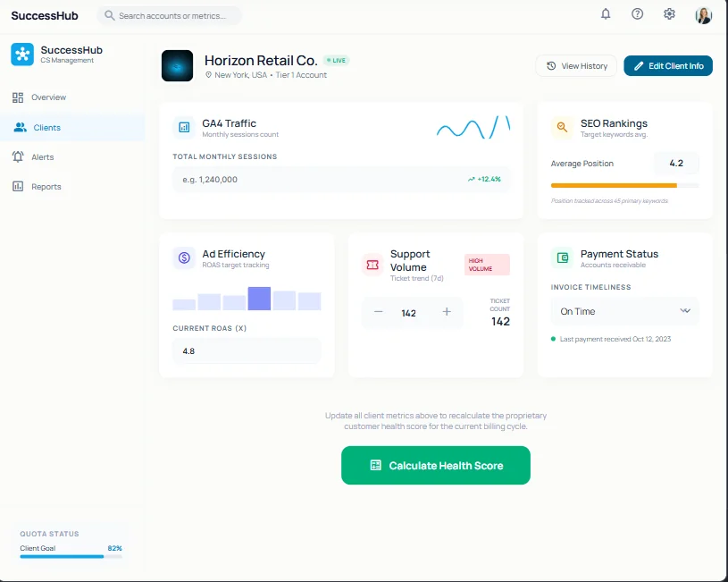Click the Edit Client Info button
The height and width of the screenshot is (582, 728).
[667, 66]
